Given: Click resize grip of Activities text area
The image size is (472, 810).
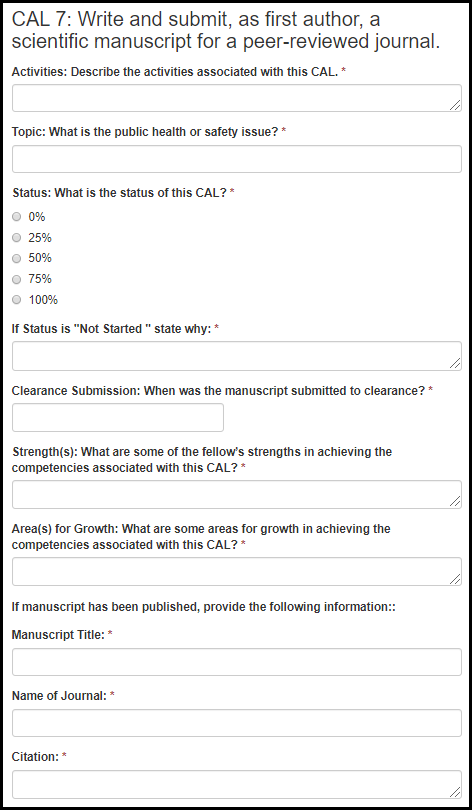Looking at the screenshot, I should (x=455, y=105).
